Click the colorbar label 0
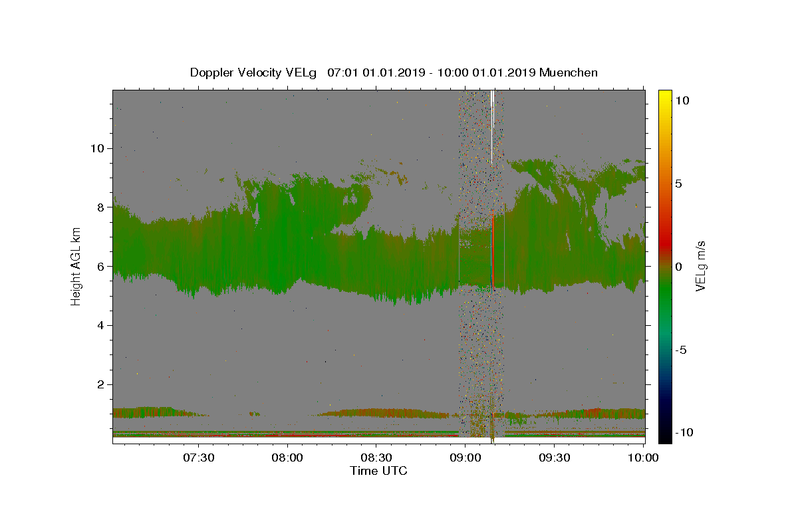 (678, 267)
